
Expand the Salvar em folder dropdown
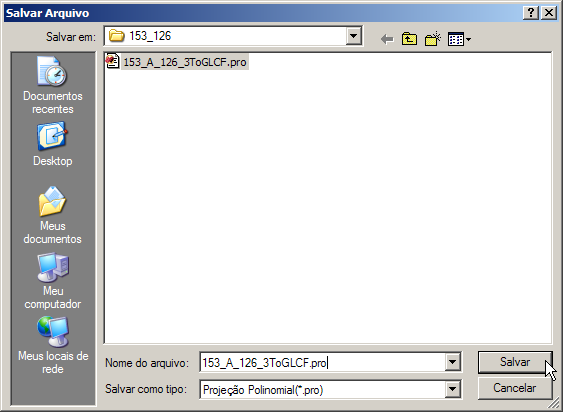[354, 36]
